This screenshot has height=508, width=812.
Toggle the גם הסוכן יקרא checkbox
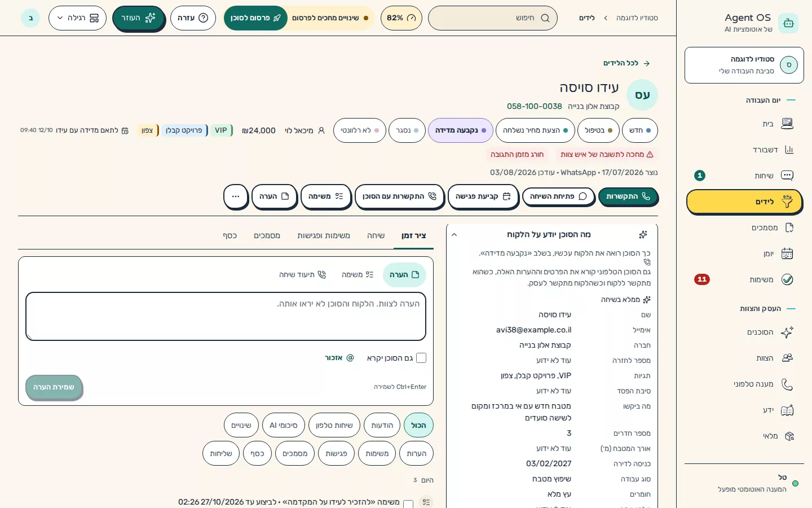[x=421, y=358]
